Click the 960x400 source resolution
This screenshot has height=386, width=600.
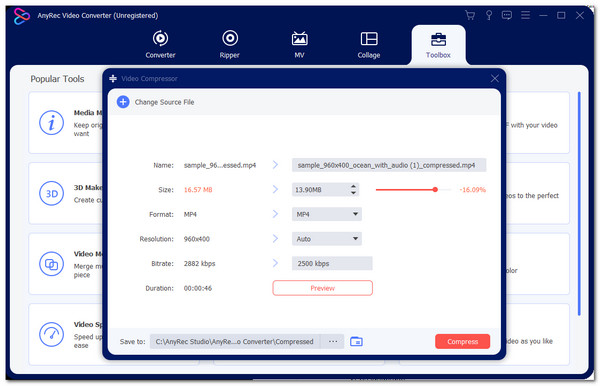coord(196,239)
